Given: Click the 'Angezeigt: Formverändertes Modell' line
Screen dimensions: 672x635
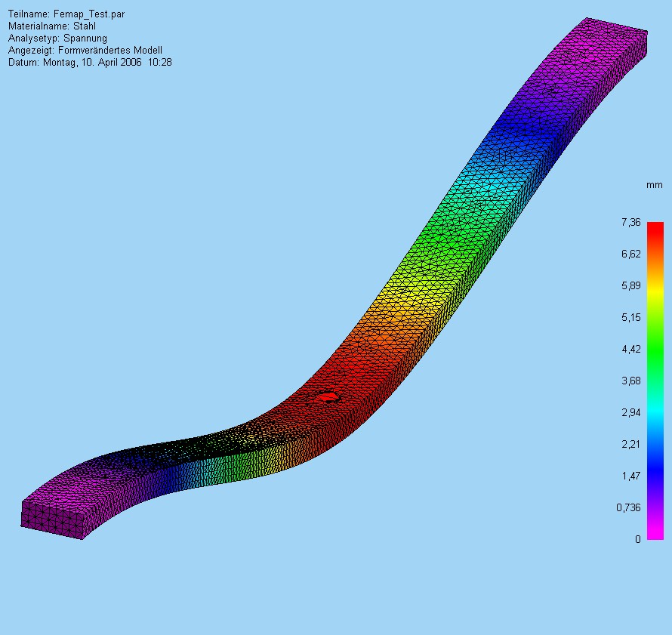Looking at the screenshot, I should (x=85, y=50).
